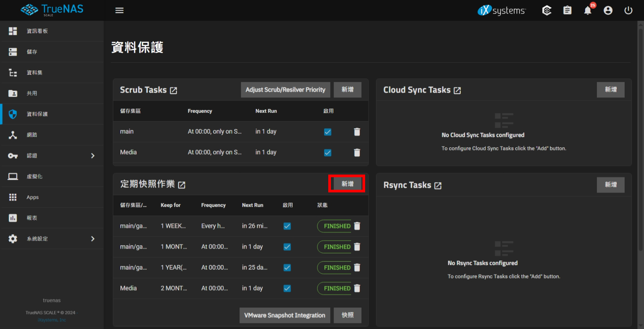Click Adjust Scrub/Resilver Priority button
The image size is (644, 329).
tap(285, 90)
